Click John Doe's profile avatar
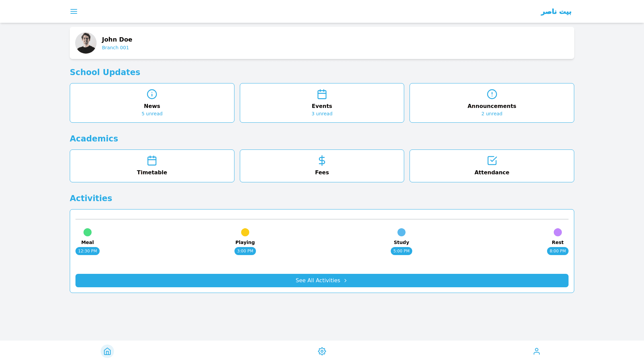The height and width of the screenshot is (362, 644). (x=86, y=43)
